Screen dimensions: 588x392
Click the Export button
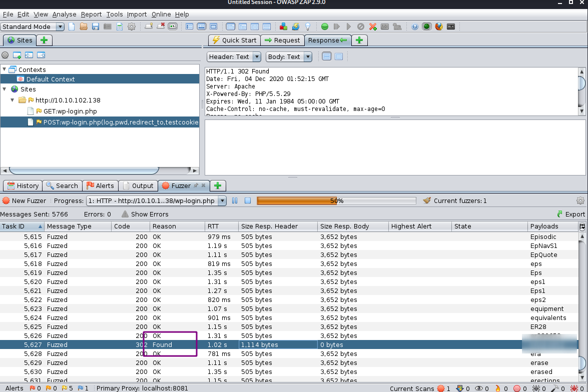[x=570, y=214]
